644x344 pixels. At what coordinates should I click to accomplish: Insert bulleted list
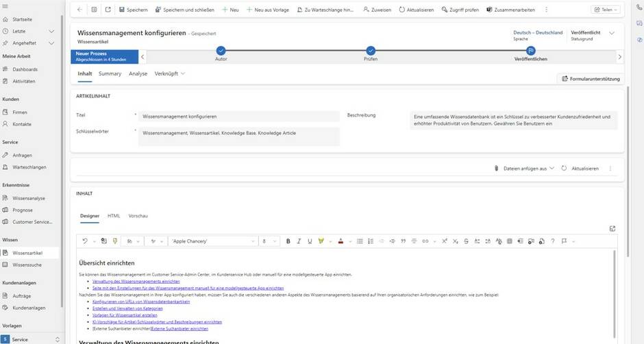pos(360,241)
